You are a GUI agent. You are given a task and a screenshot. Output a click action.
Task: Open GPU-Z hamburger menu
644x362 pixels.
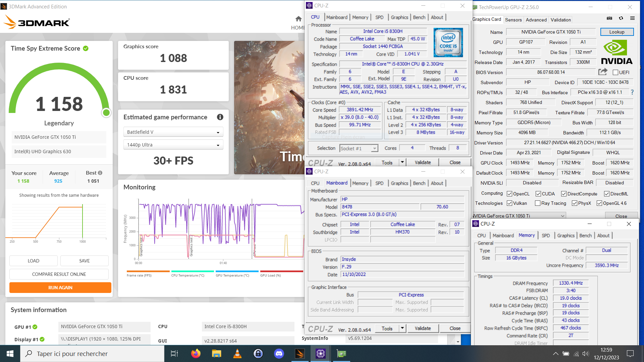pos(632,18)
